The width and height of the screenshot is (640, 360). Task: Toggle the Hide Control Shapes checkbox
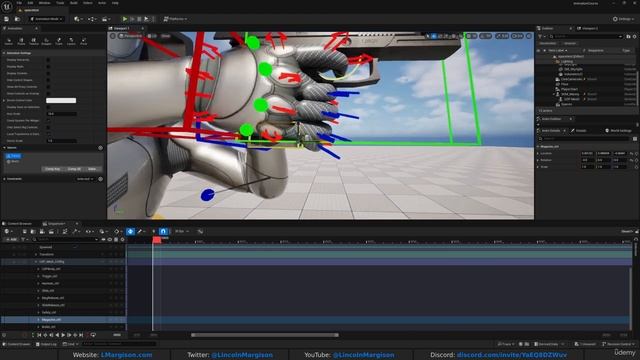coord(48,80)
